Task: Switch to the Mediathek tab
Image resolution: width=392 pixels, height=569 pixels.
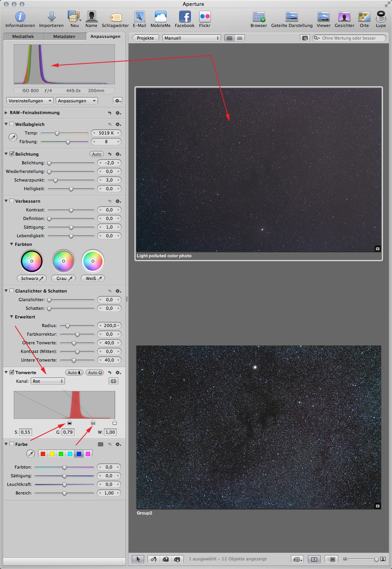Action: coord(23,36)
